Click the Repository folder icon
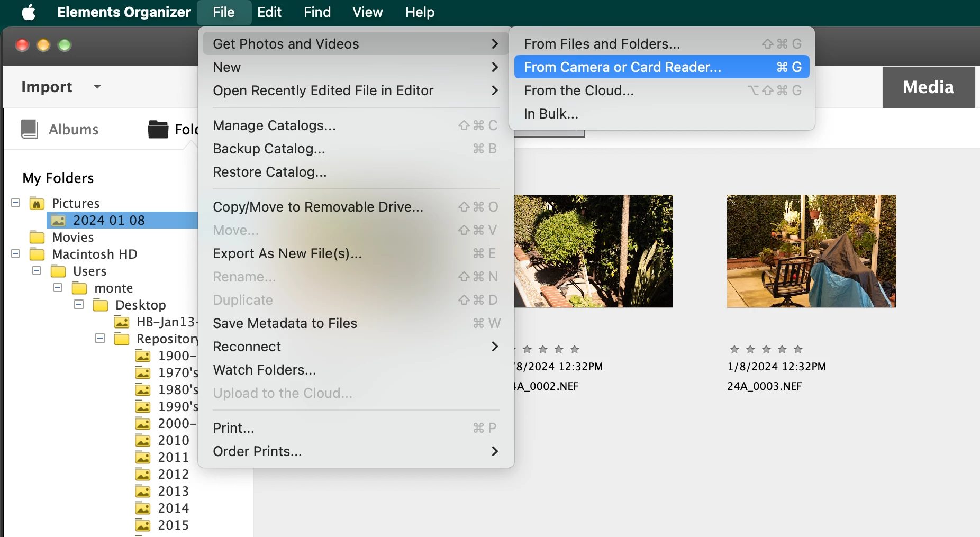 click(122, 339)
